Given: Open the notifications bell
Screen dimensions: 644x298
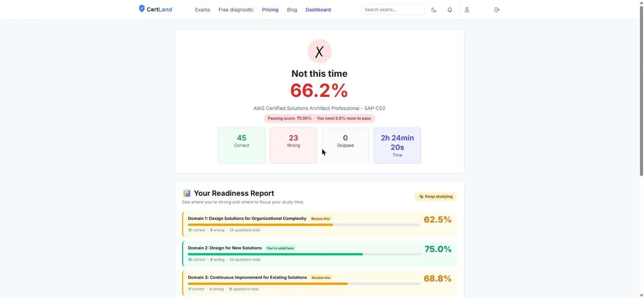Looking at the screenshot, I should [x=450, y=10].
